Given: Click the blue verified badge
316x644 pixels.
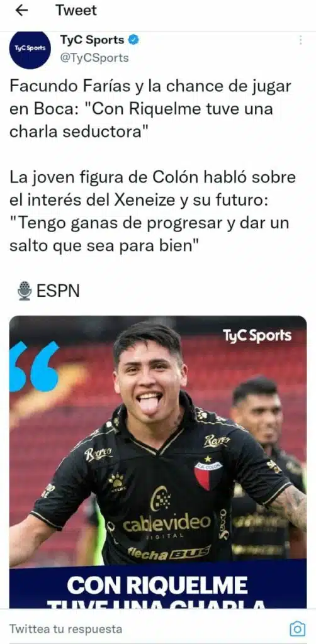Looking at the screenshot, I should click(134, 40).
